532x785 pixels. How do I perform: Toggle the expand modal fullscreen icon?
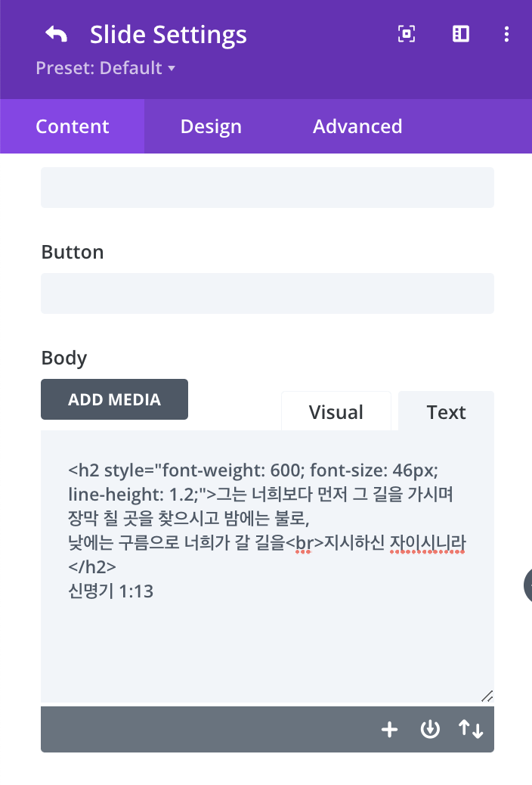click(x=406, y=34)
